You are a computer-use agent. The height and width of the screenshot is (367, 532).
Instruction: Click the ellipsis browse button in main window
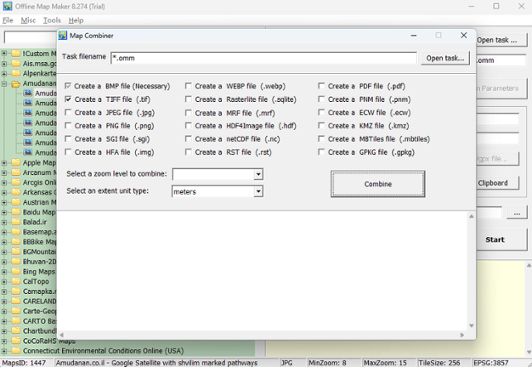517,213
